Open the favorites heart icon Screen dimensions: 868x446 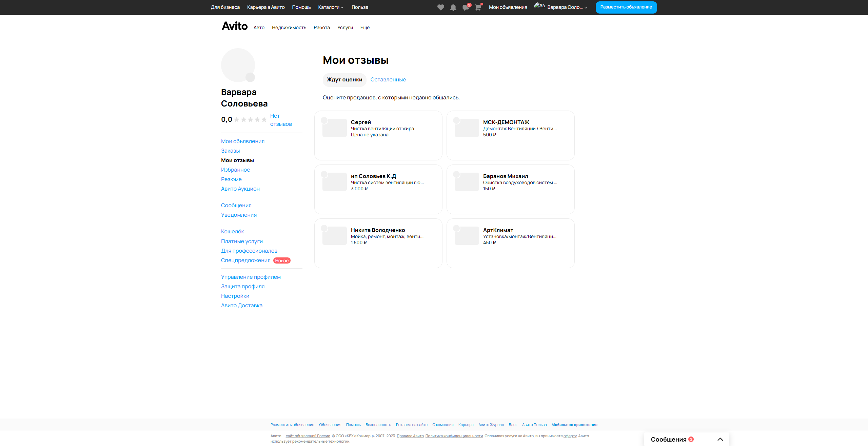(440, 7)
